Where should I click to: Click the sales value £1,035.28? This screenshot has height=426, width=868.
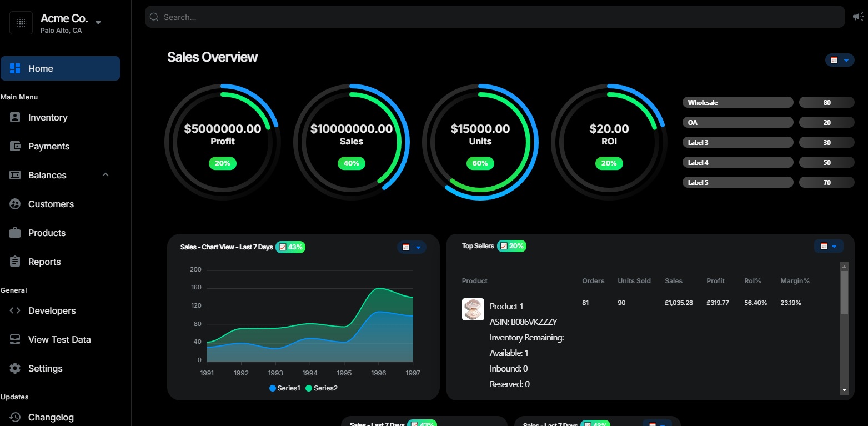coord(679,303)
